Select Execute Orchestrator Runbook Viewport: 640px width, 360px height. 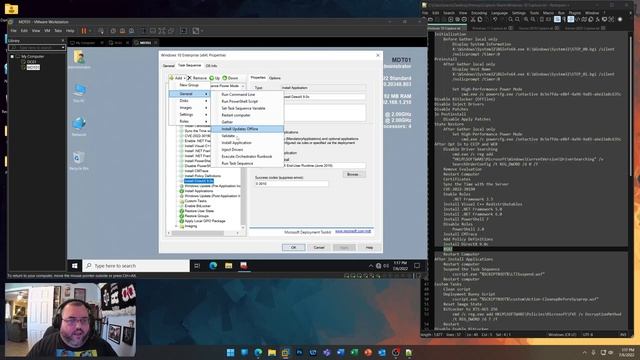pyautogui.click(x=247, y=156)
